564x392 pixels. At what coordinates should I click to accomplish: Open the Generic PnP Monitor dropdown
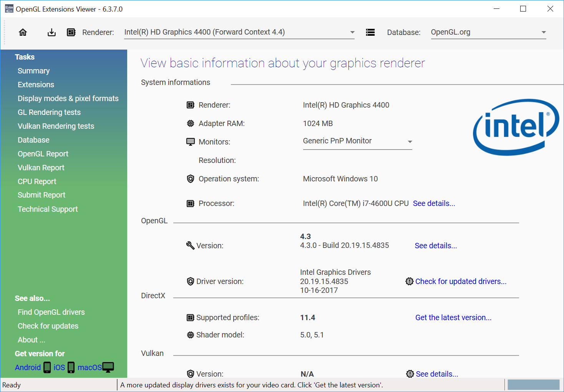[410, 141]
